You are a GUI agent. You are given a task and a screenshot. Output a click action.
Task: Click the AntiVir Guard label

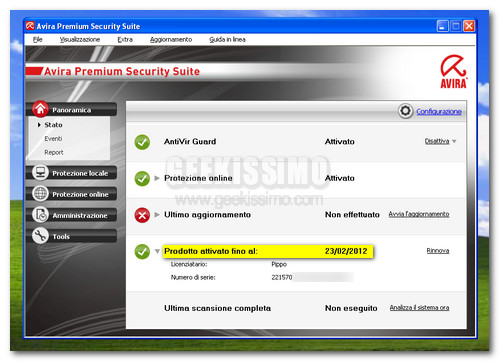click(190, 141)
